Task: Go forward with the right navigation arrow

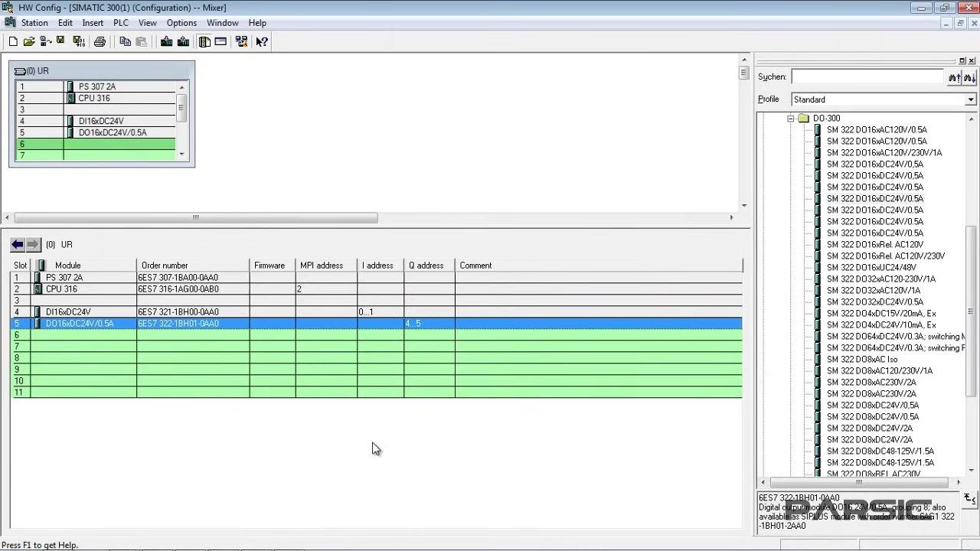Action: coord(33,244)
